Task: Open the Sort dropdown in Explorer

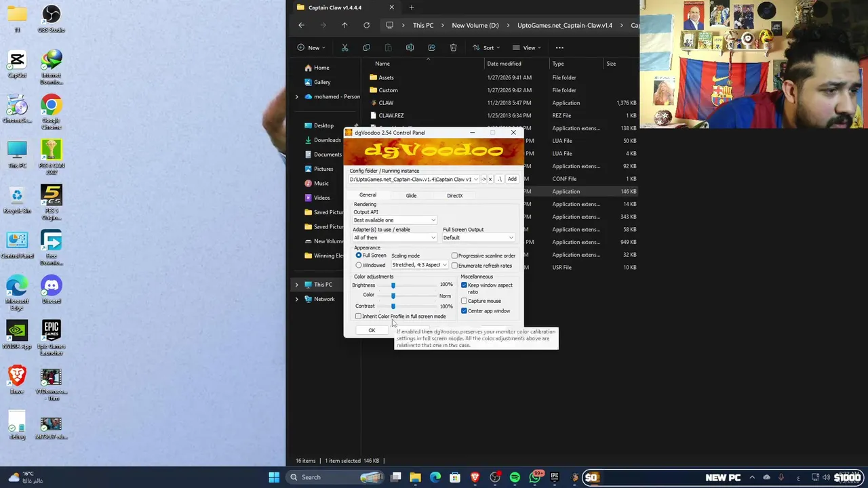Action: coord(487,47)
